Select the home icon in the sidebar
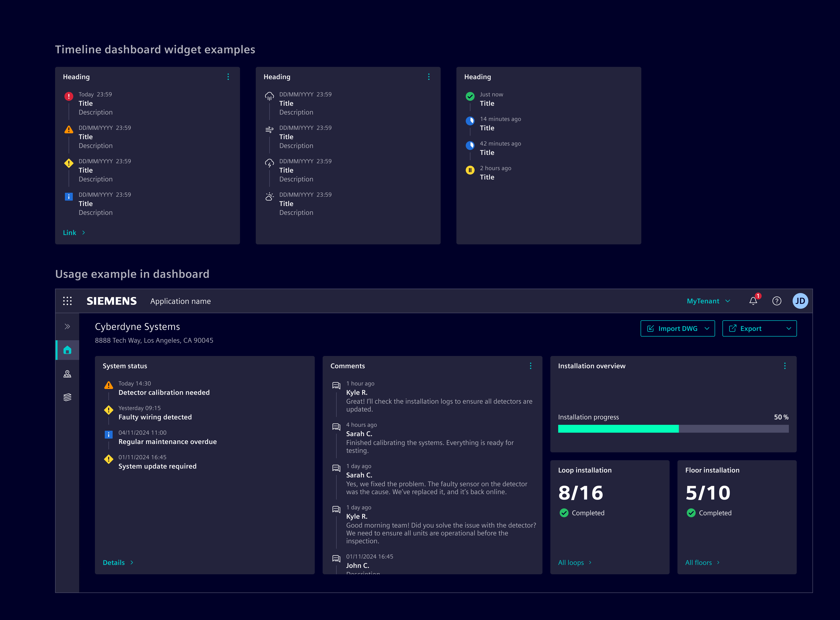840x620 pixels. 67,350
